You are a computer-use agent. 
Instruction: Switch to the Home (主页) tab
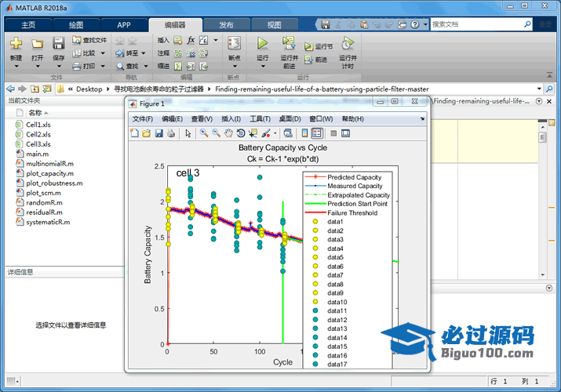pyautogui.click(x=28, y=25)
